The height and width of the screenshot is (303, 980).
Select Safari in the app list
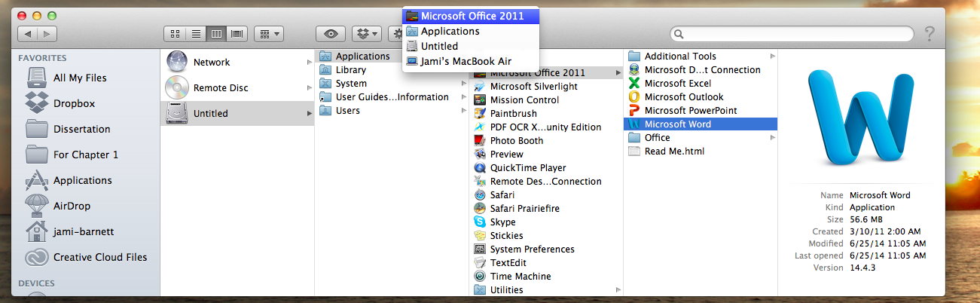click(546, 194)
